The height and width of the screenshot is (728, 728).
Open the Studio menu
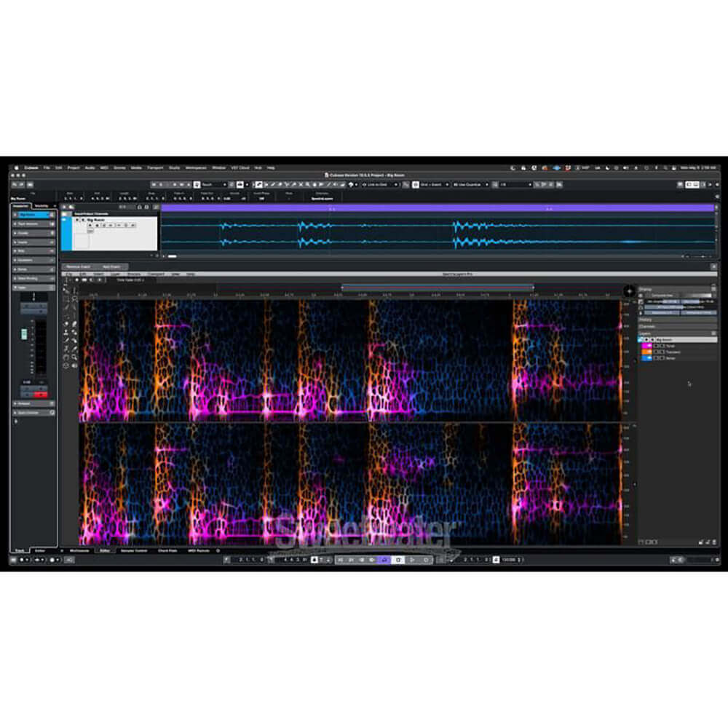[x=175, y=167]
